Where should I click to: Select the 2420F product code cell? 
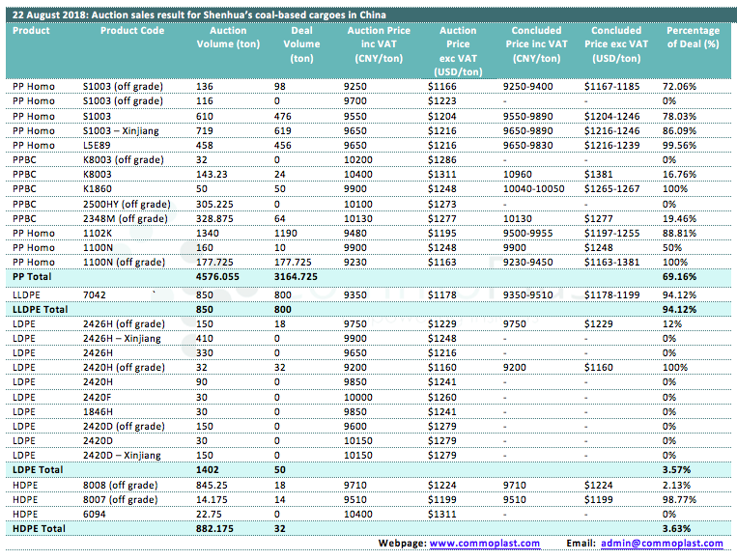(x=99, y=396)
